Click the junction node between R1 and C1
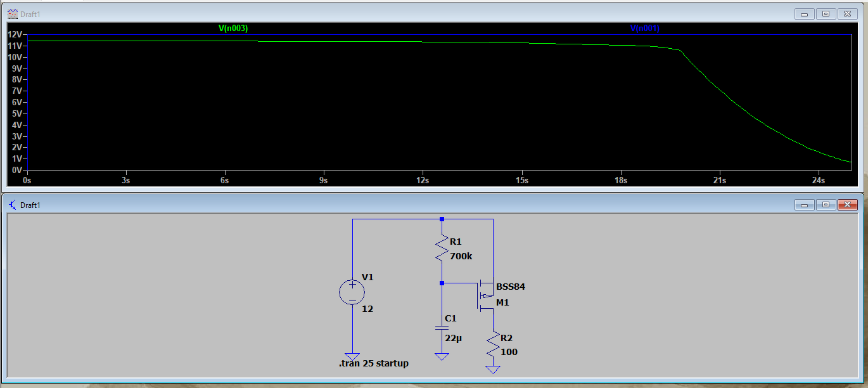The image size is (868, 388). (442, 283)
